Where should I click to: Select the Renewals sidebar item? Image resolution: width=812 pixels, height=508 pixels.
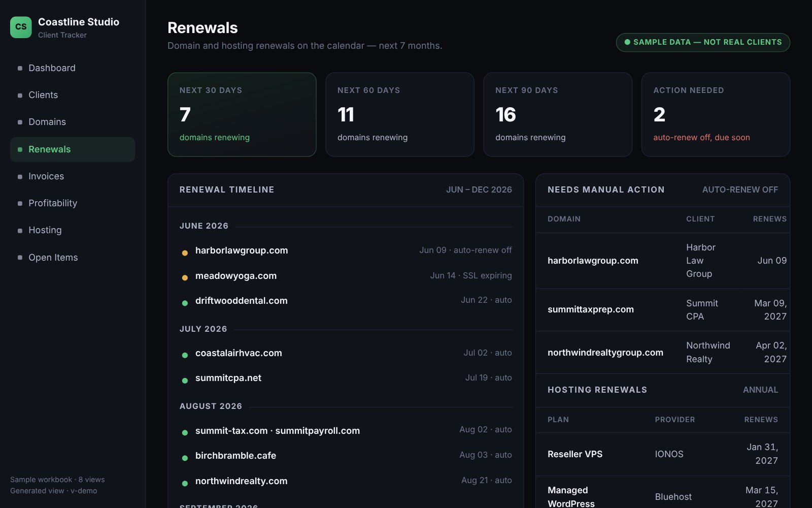tap(73, 149)
